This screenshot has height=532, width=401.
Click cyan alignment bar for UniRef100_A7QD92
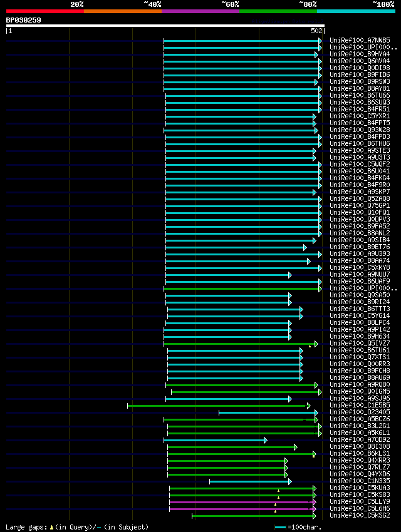tap(216, 441)
